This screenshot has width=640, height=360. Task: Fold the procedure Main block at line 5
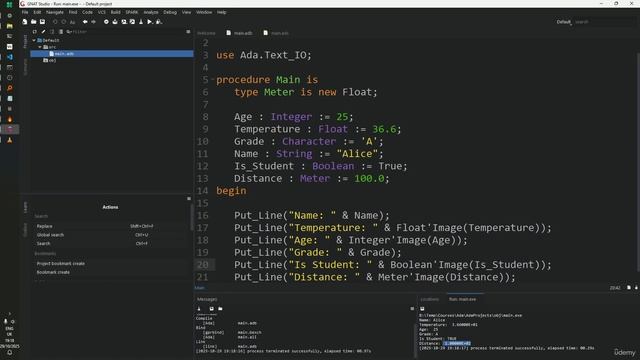click(213, 80)
